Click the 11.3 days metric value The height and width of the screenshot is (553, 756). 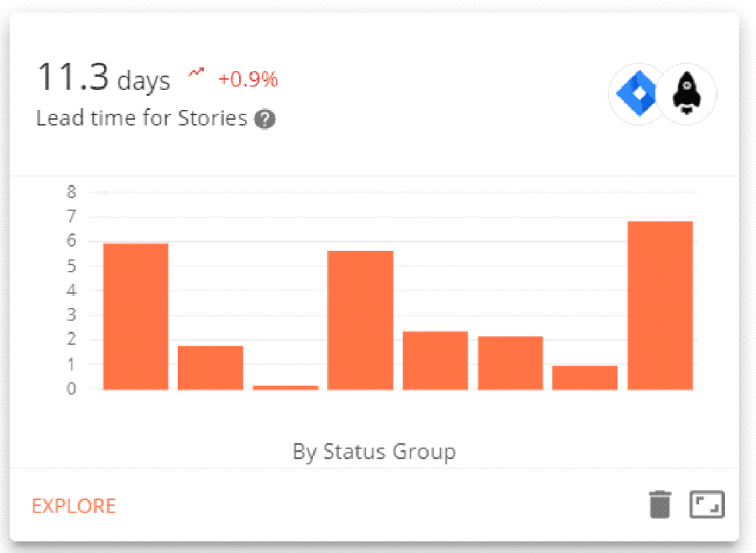(103, 76)
